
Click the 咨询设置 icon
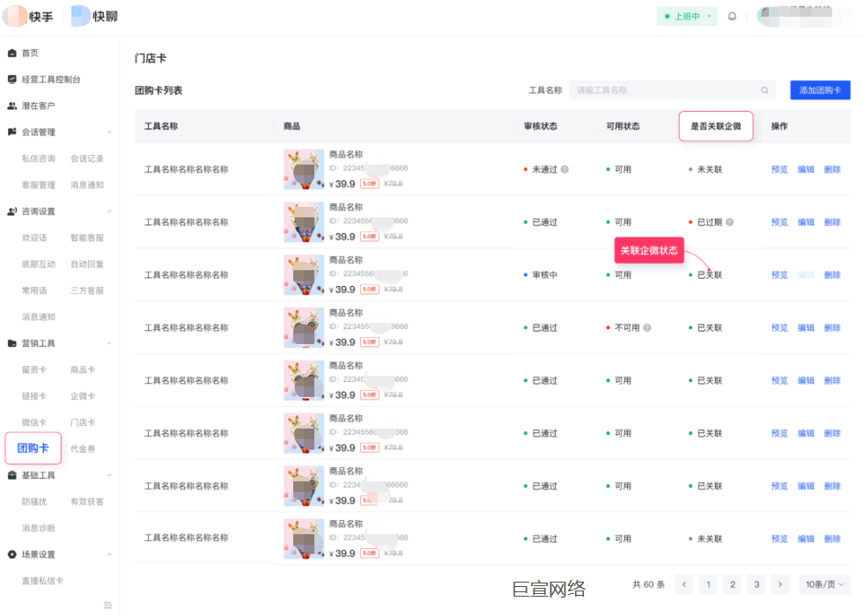coord(12,211)
